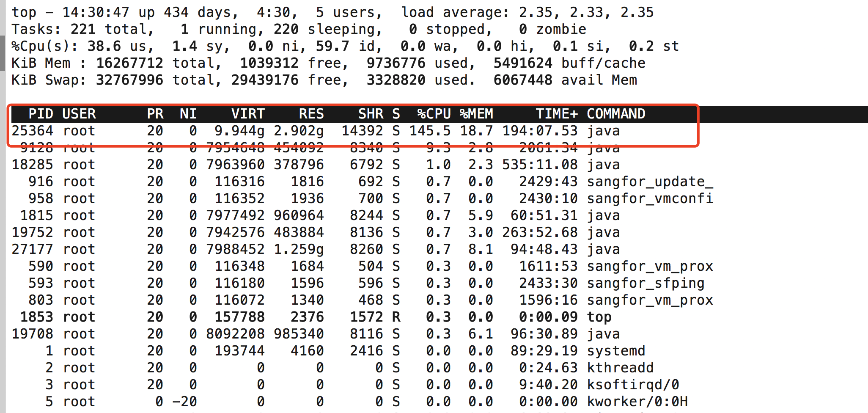Viewport: 868px width, 413px height.
Task: Click the Tasks total count line
Action: coord(169,29)
